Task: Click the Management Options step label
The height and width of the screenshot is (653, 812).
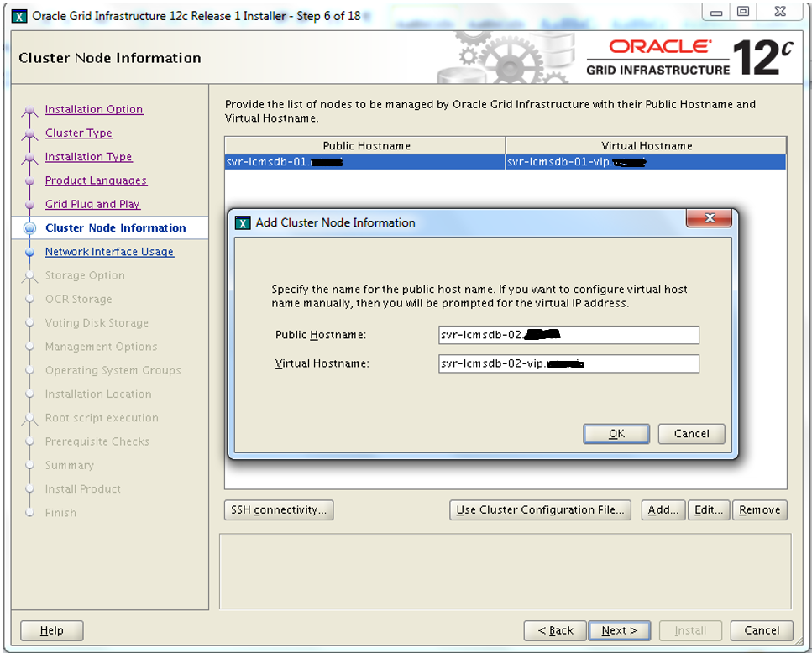Action: 101,347
